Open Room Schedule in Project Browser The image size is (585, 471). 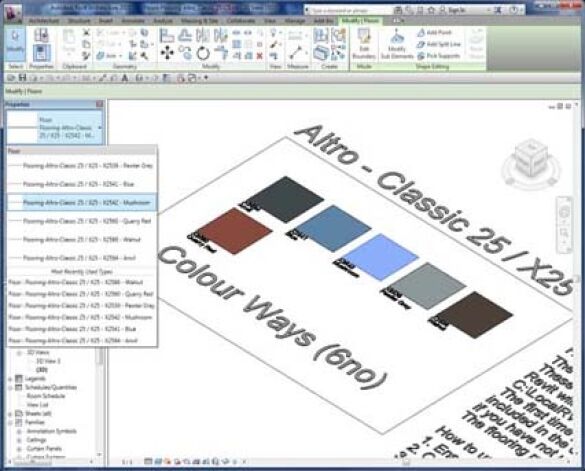46,396
